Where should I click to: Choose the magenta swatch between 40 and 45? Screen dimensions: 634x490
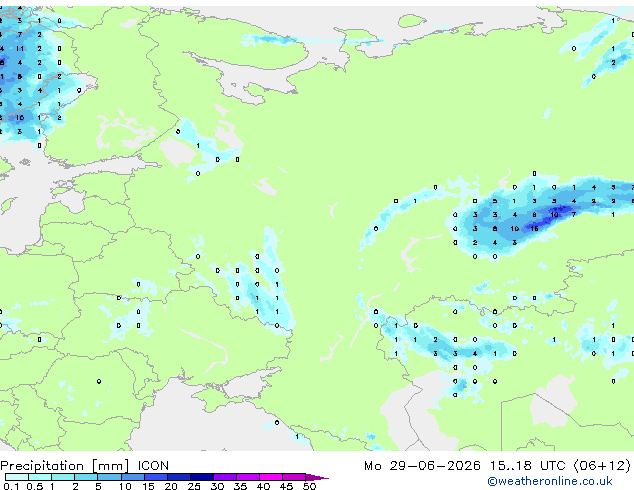271,477
